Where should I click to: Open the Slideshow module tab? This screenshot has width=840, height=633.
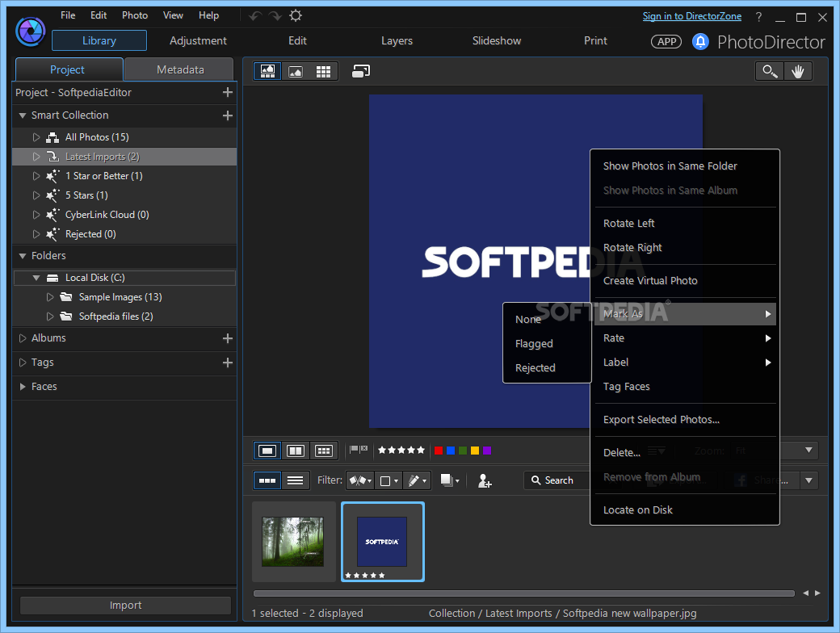(497, 40)
